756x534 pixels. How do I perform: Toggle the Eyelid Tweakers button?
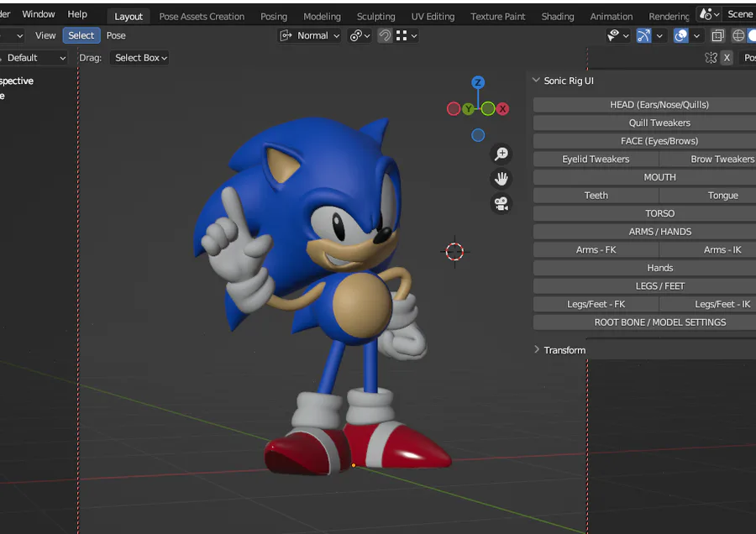tap(596, 159)
